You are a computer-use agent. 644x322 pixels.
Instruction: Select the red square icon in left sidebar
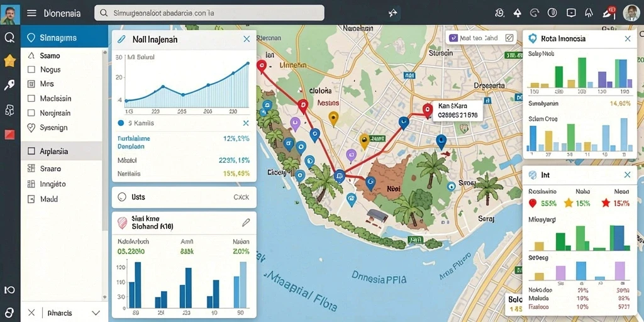[x=9, y=135]
